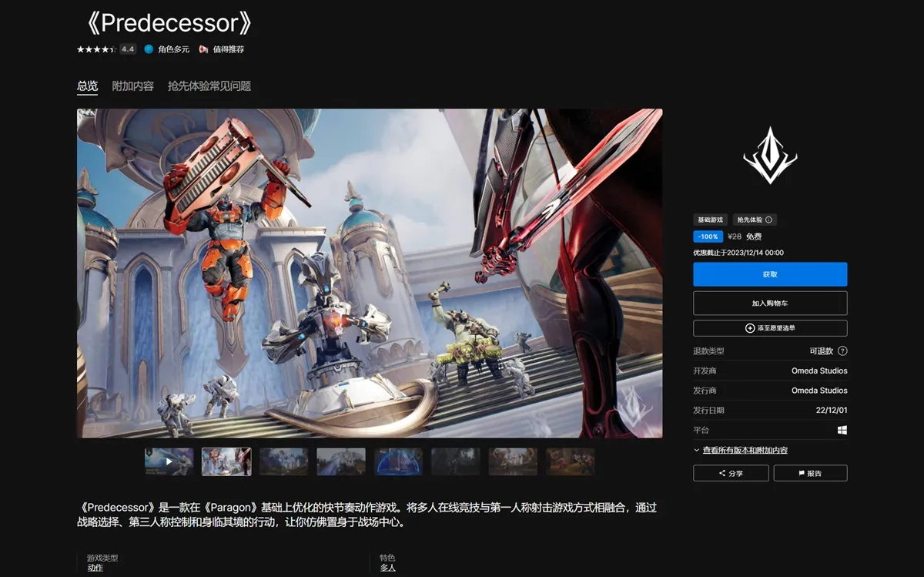Click the -100% discount badge
The image size is (924, 577).
point(707,237)
